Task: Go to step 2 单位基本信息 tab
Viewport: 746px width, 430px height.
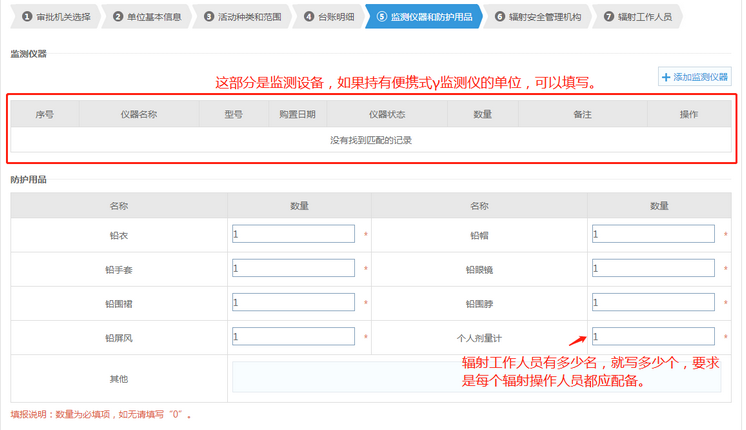Action: click(x=147, y=17)
